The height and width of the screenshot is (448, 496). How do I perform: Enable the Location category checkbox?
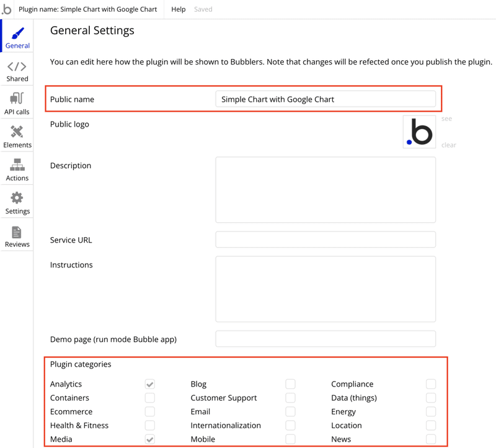431,425
